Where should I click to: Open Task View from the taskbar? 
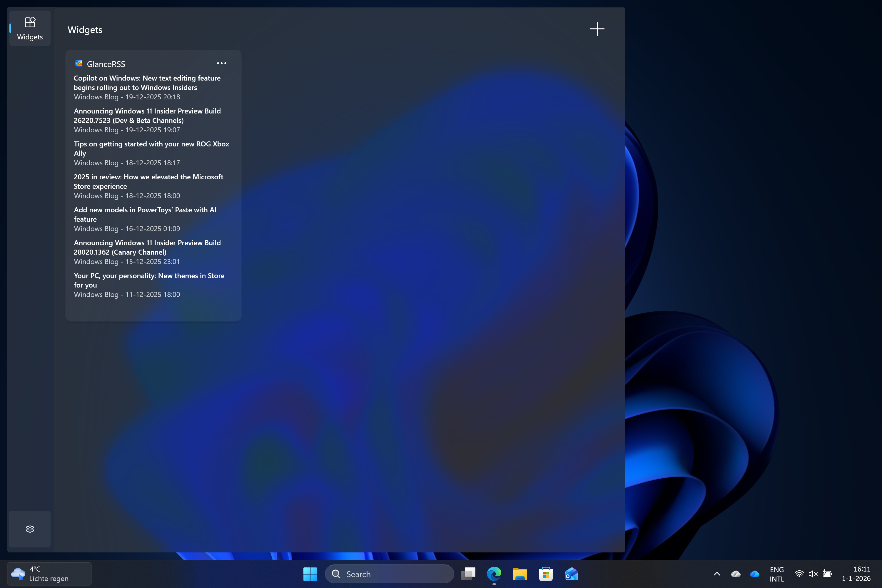[468, 574]
